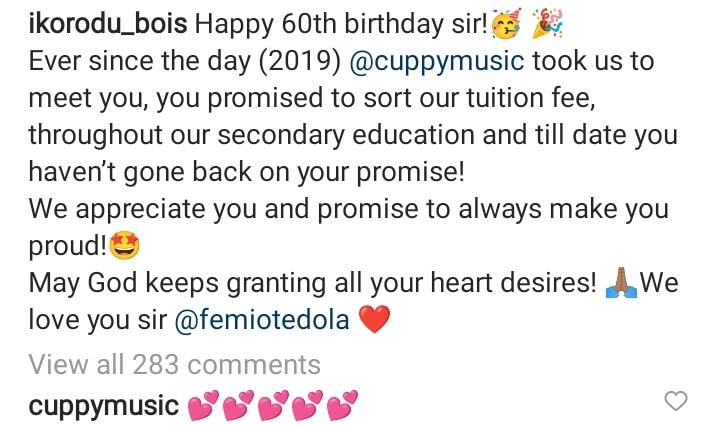Image resolution: width=720 pixels, height=425 pixels.
Task: Click the text throughout our secondary education
Action: (x=252, y=135)
